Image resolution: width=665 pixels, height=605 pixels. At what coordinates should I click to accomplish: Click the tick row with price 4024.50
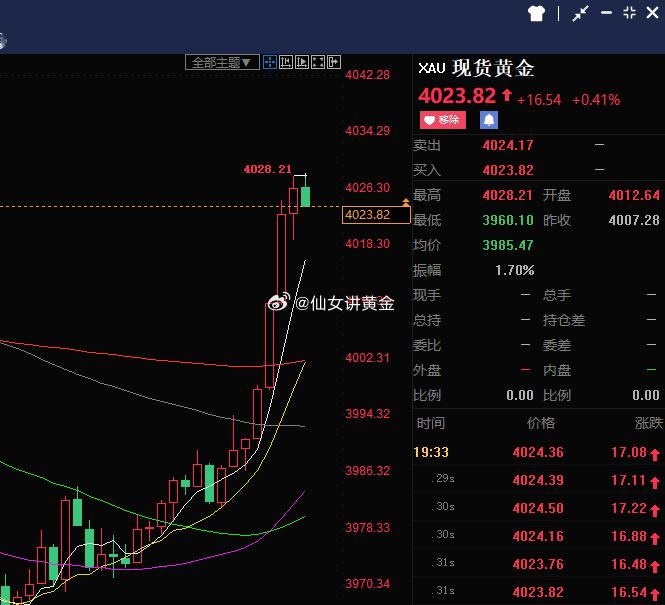point(539,508)
